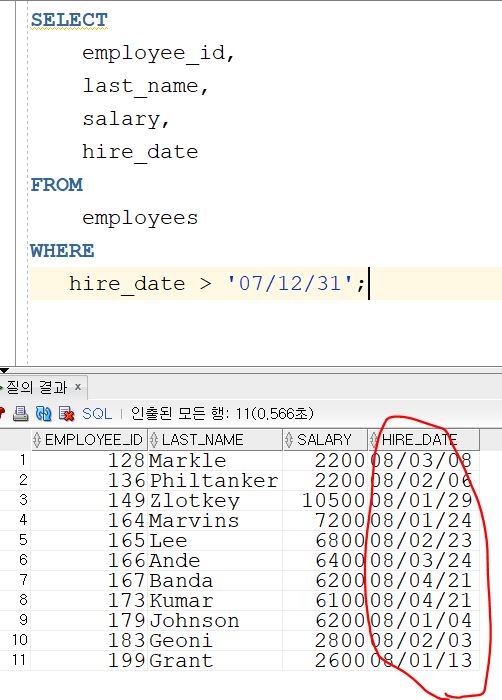The height and width of the screenshot is (700, 502).
Task: Click the WHERE keyword in the editor
Action: pos(62,250)
